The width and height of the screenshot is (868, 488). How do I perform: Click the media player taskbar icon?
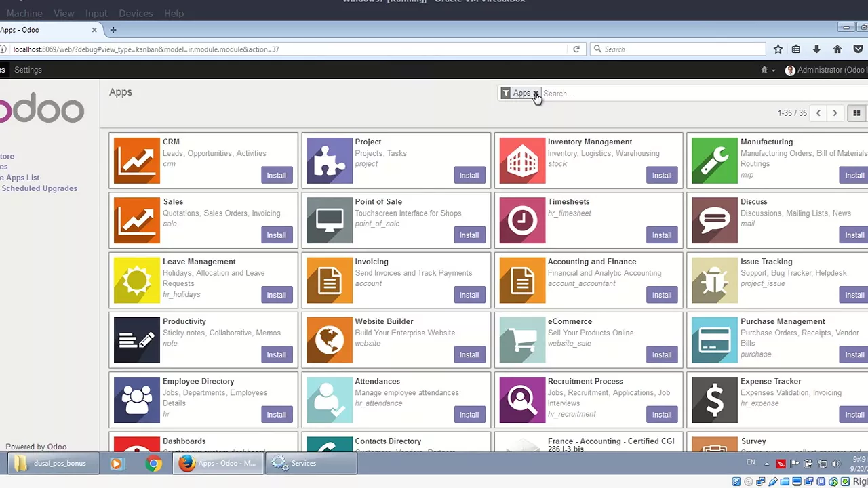[x=116, y=464]
